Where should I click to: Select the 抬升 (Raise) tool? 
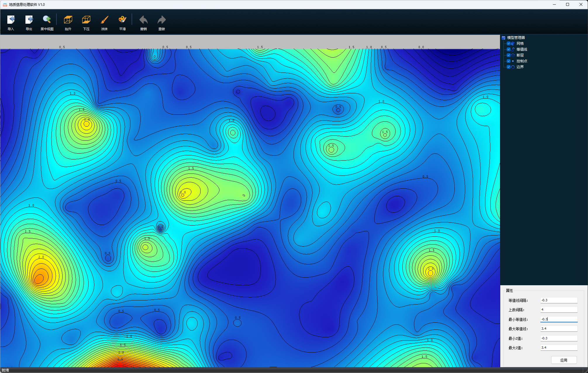tap(68, 22)
